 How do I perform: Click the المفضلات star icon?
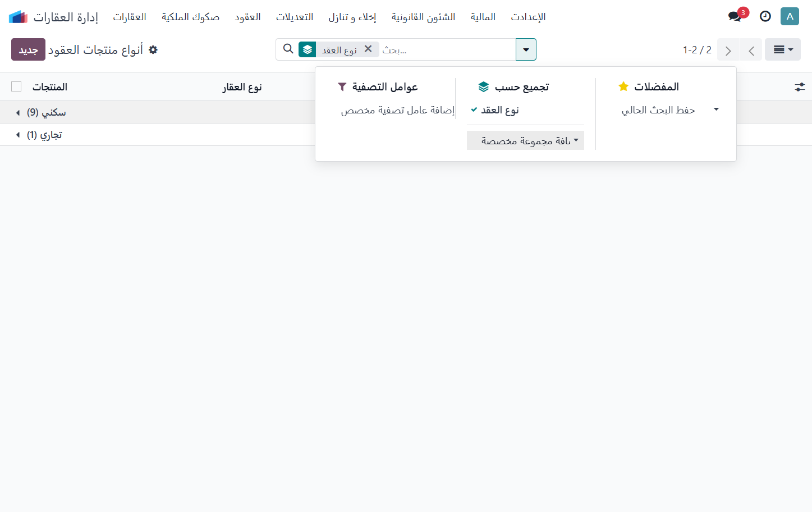click(623, 86)
